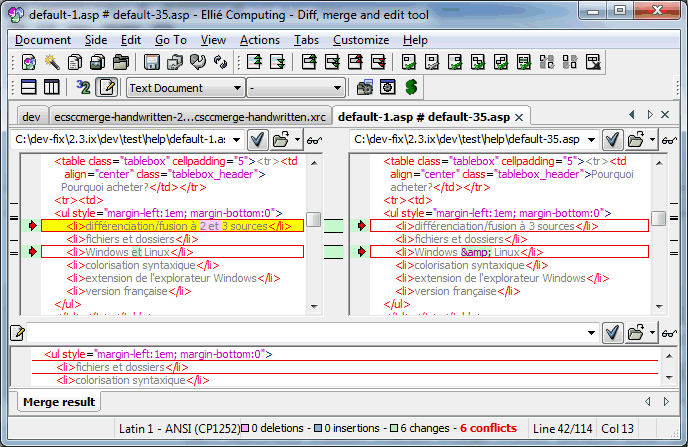
Task: Expand the default-1.asp file path combo box
Action: [x=236, y=140]
